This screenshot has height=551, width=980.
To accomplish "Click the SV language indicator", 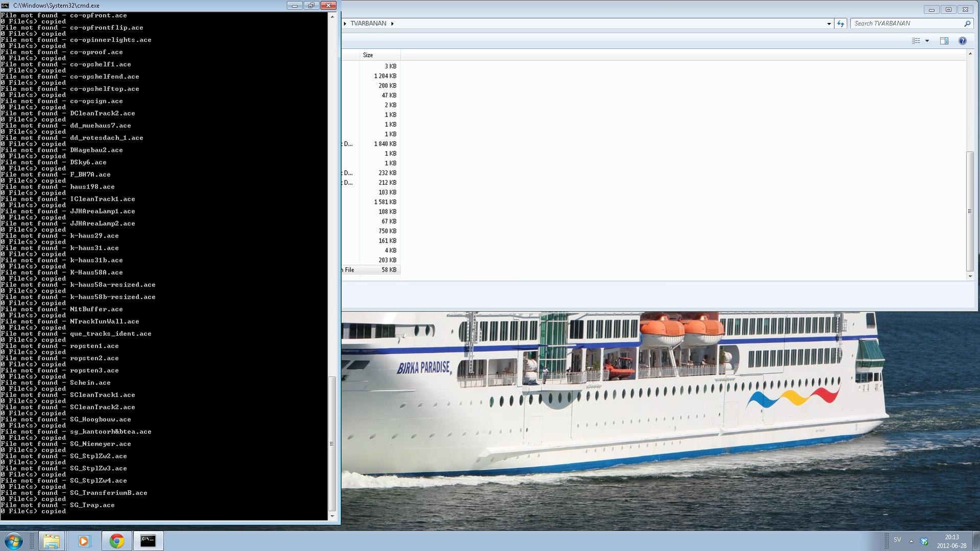I will pos(897,540).
